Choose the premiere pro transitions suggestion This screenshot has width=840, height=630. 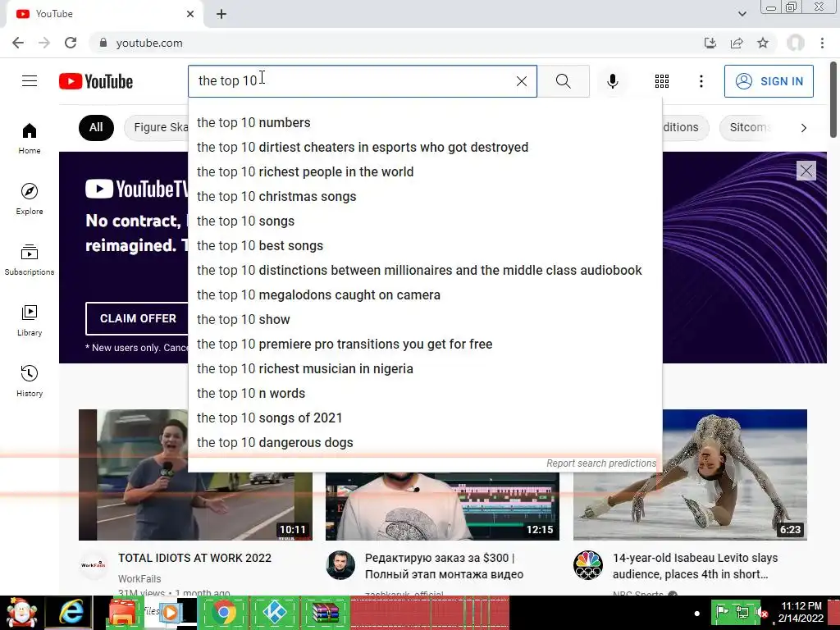[425, 345]
